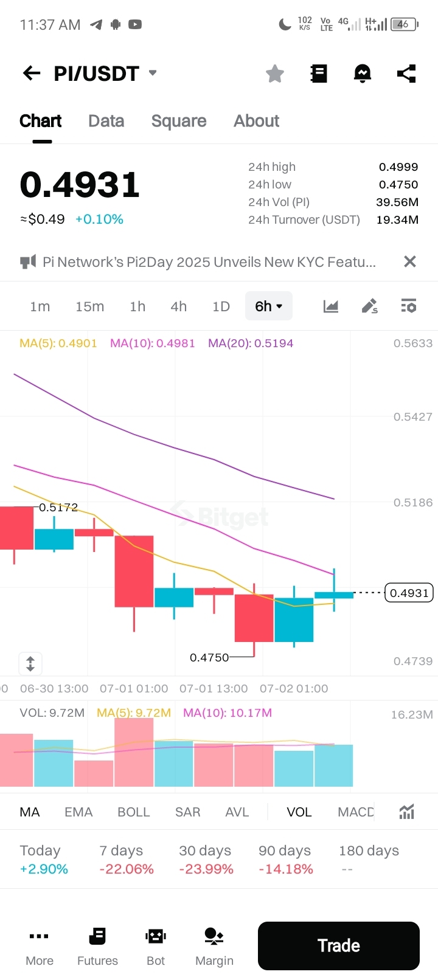
Task: Open the chart type icon
Action: (x=331, y=306)
